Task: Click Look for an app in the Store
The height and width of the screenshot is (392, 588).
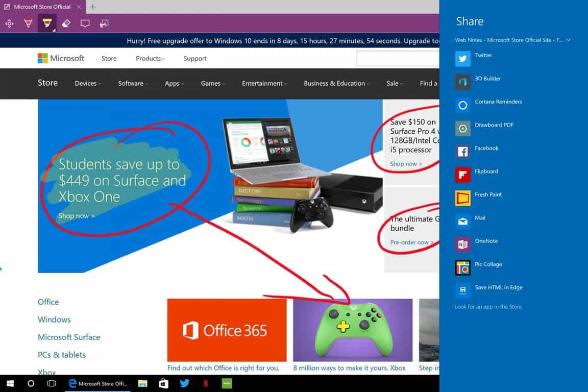Action: (488, 307)
